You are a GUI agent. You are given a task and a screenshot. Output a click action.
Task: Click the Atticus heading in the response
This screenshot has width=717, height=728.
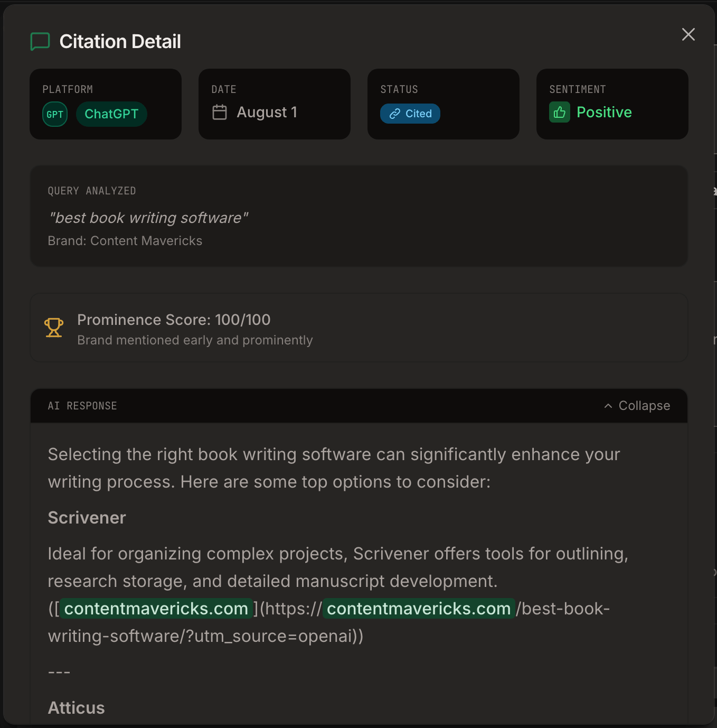tap(76, 708)
